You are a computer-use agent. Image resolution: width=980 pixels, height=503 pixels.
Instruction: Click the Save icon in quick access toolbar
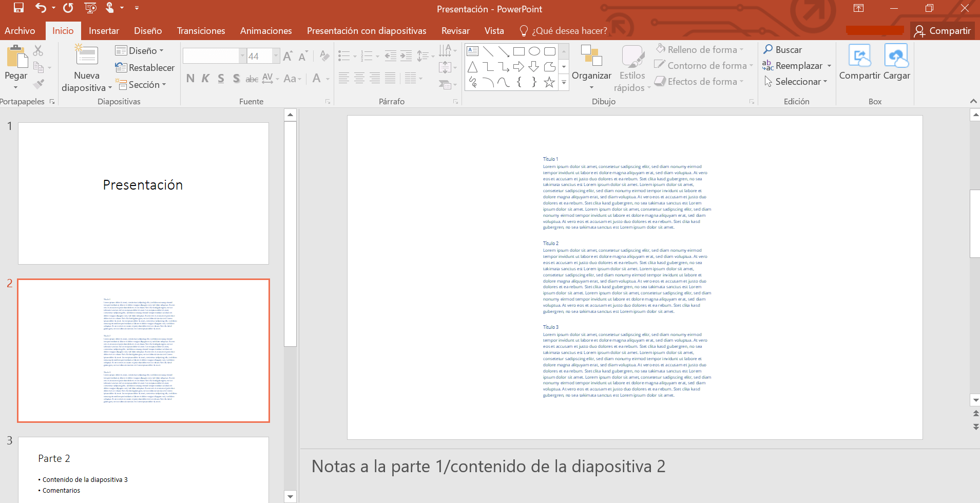tap(18, 8)
